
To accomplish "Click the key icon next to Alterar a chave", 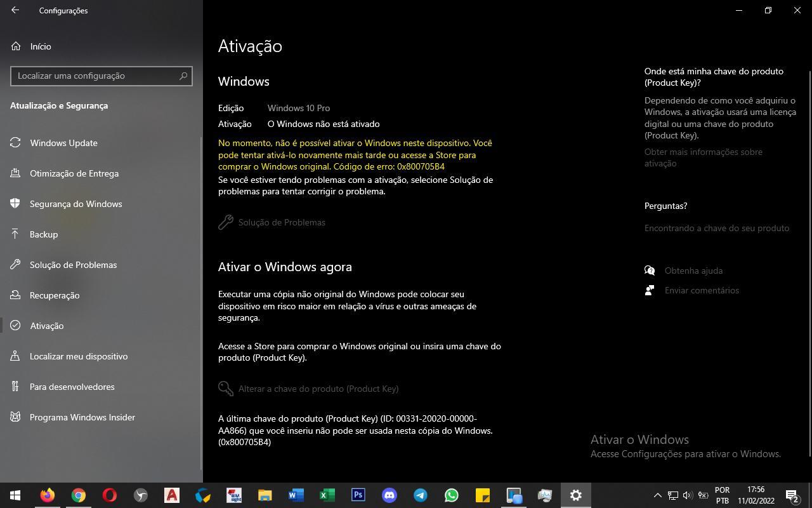I will click(226, 389).
